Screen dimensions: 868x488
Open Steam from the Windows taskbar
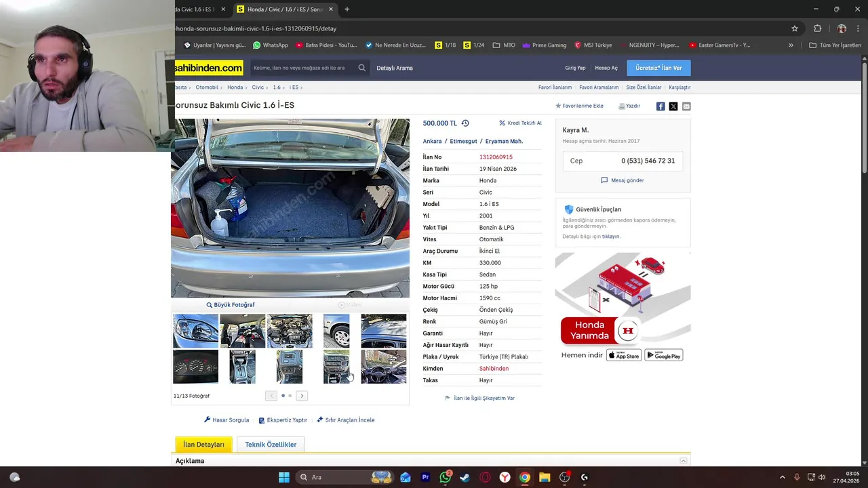pyautogui.click(x=465, y=477)
